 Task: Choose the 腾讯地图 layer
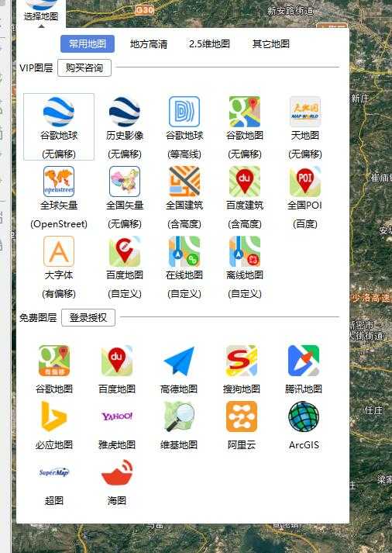pyautogui.click(x=304, y=369)
